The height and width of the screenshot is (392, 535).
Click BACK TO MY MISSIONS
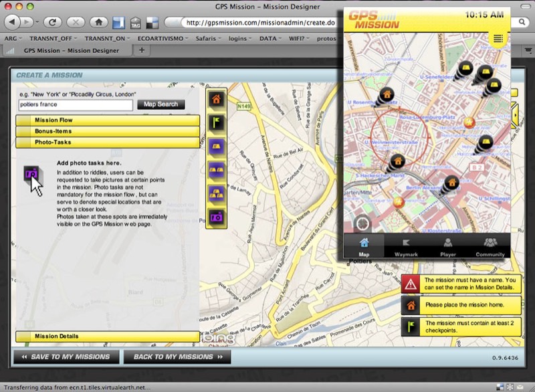[x=177, y=357]
